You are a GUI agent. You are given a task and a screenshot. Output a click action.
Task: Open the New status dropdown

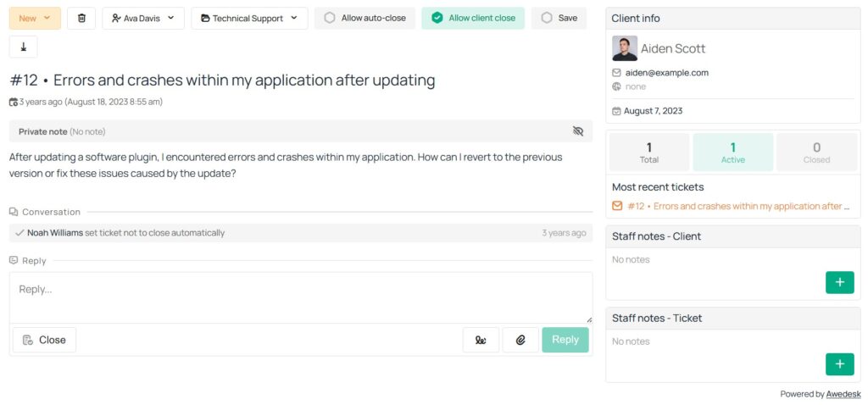click(35, 18)
